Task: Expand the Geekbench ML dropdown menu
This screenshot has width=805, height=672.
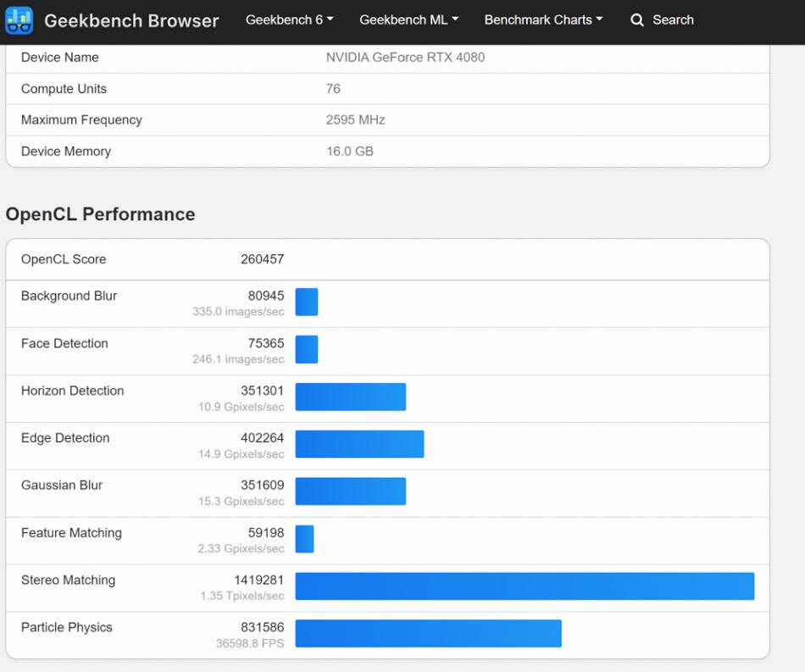Action: 409,20
